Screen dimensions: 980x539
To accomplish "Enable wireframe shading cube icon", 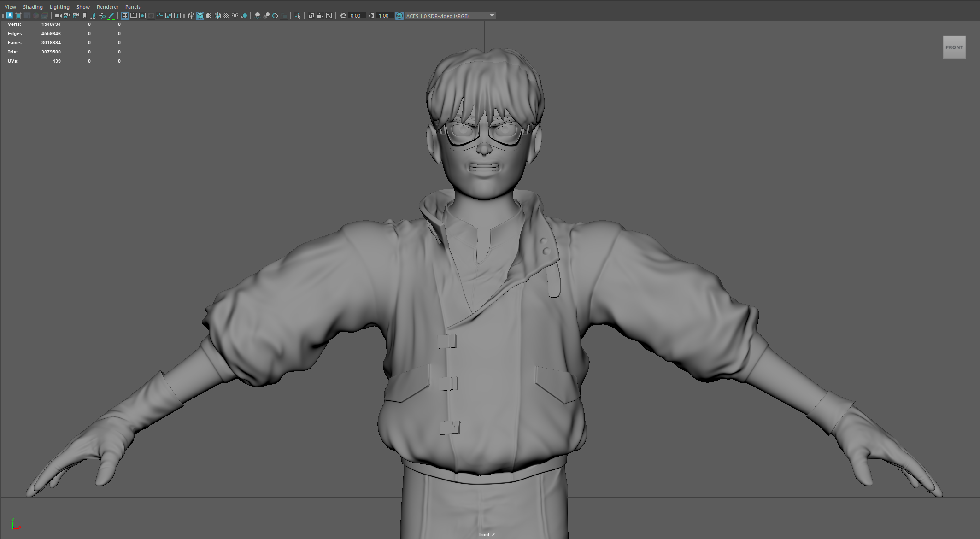I will click(191, 16).
